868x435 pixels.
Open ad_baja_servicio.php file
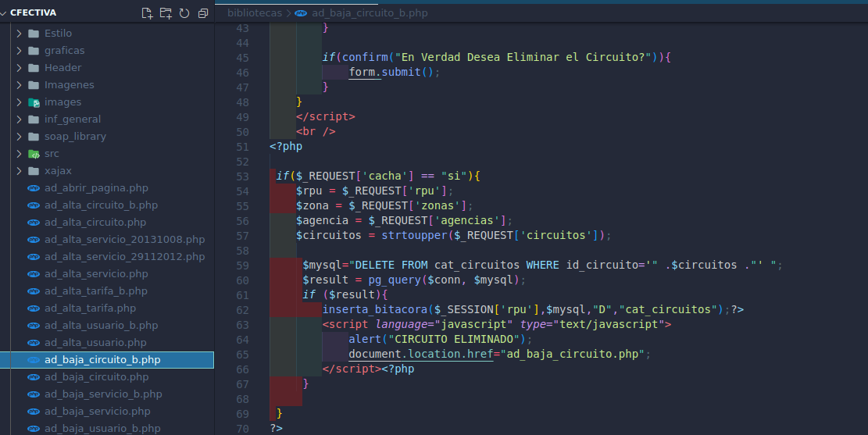point(107,412)
